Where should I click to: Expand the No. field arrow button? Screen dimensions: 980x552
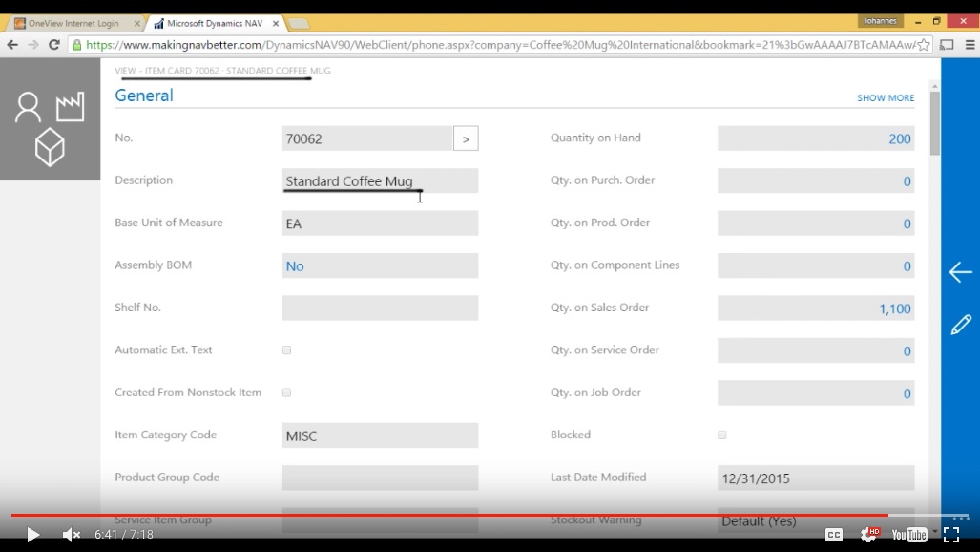click(x=466, y=138)
